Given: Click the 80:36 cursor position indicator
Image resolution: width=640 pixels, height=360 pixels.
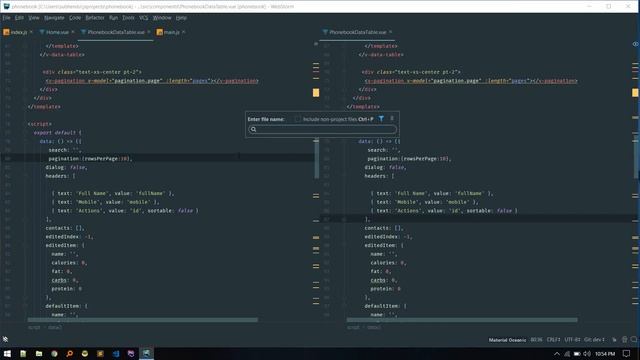Looking at the screenshot, I should tap(536, 340).
